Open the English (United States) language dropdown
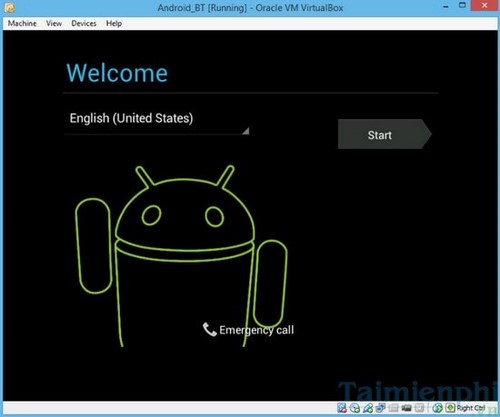 pyautogui.click(x=157, y=122)
